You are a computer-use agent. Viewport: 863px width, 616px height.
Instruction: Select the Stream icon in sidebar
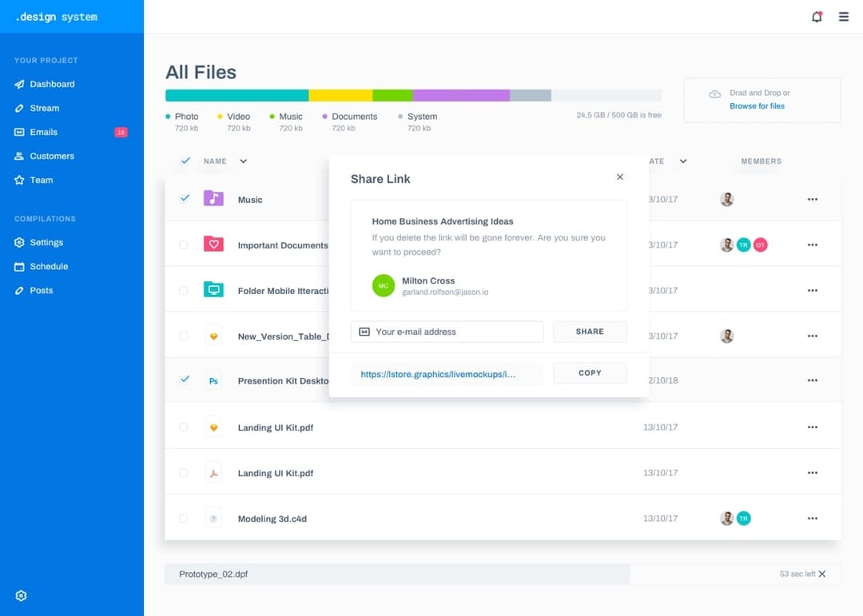coord(19,108)
